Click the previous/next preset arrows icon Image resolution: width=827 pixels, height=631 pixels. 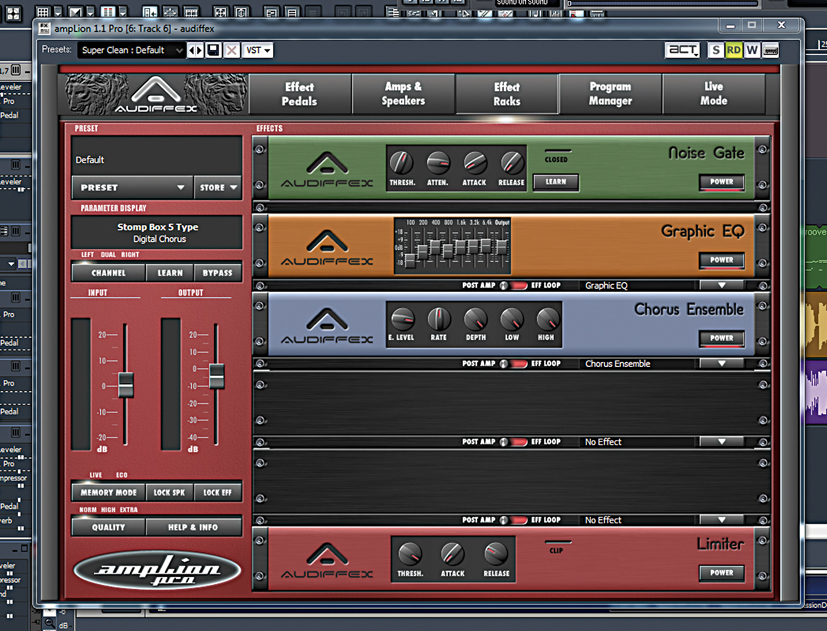point(196,50)
